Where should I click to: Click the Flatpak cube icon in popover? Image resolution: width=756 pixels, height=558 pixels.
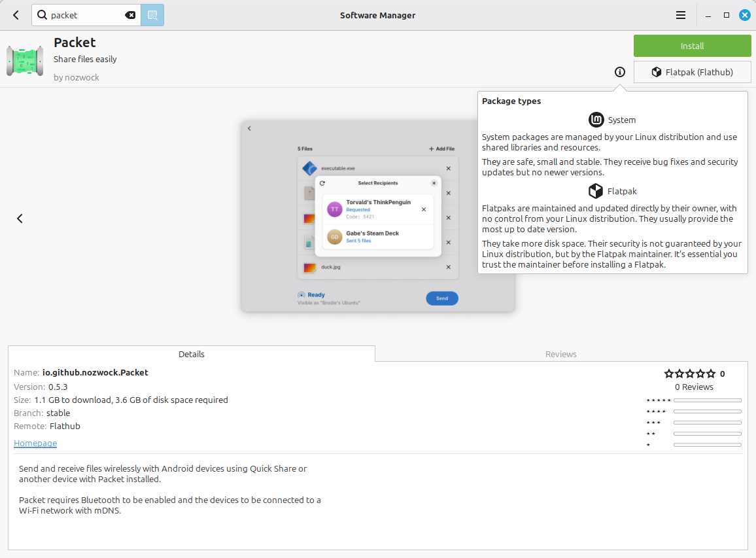pyautogui.click(x=595, y=191)
